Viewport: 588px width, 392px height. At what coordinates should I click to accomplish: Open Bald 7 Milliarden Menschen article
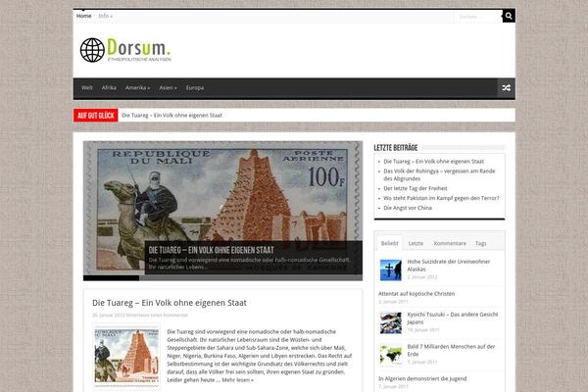pyautogui.click(x=451, y=350)
